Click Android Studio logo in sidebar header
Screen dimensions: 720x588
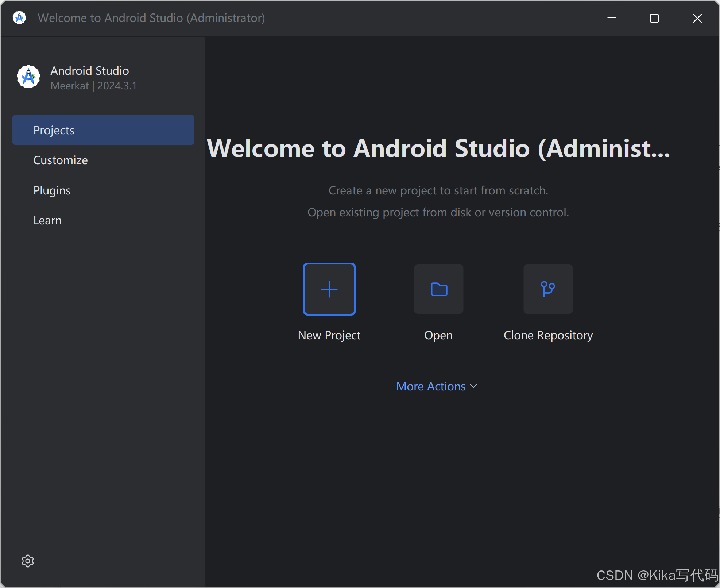[28, 77]
